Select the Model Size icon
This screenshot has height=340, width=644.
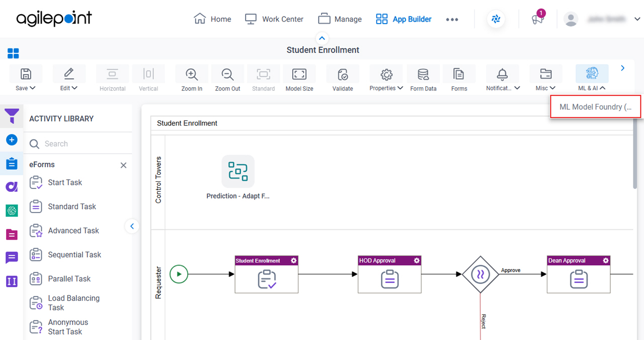pos(299,74)
